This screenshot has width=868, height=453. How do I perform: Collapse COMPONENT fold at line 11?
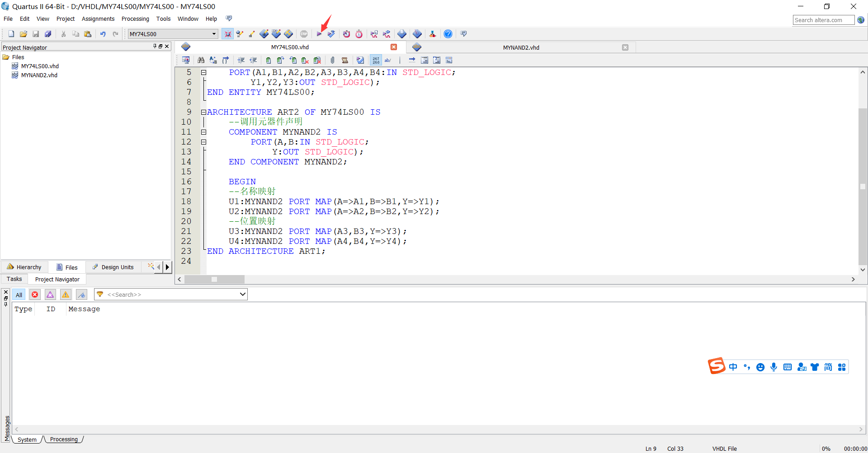click(204, 132)
